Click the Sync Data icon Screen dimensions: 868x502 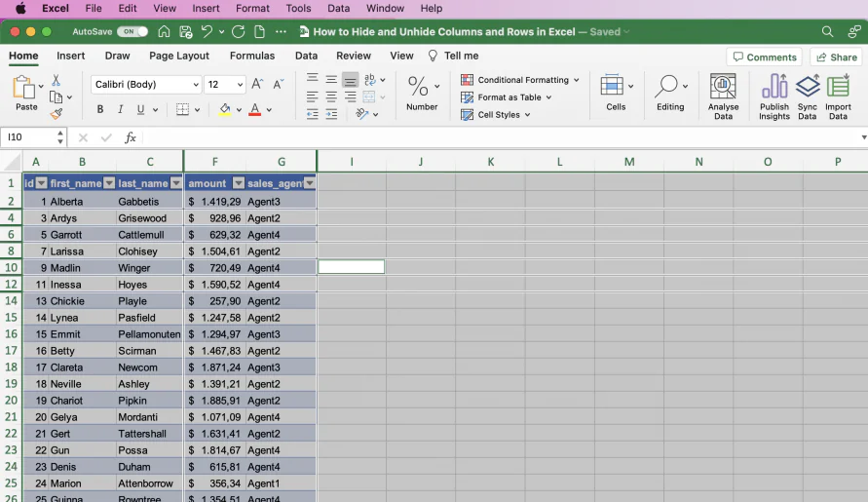click(807, 97)
